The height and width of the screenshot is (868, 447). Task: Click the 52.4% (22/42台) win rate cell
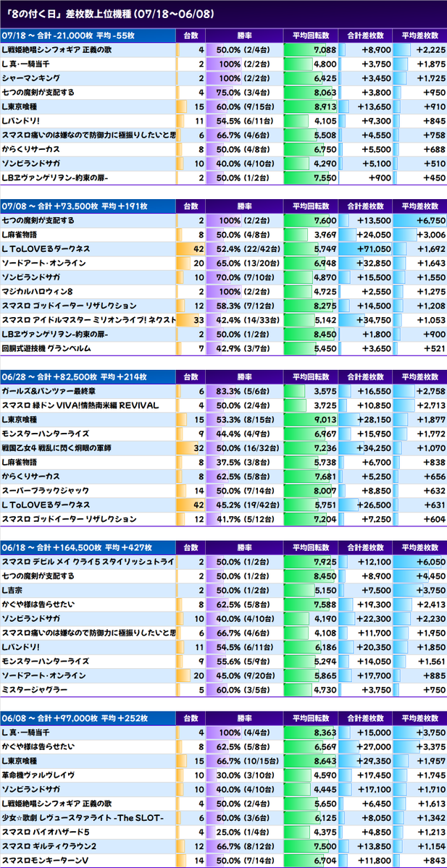[245, 249]
